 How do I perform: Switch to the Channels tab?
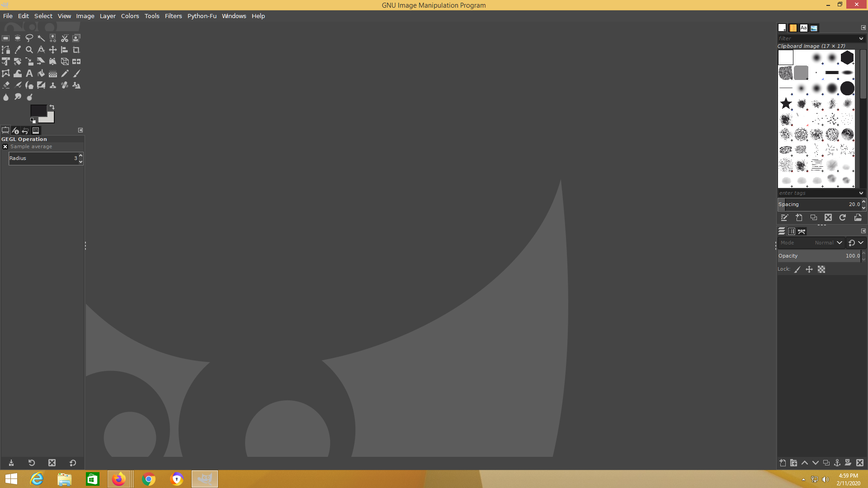tap(792, 231)
